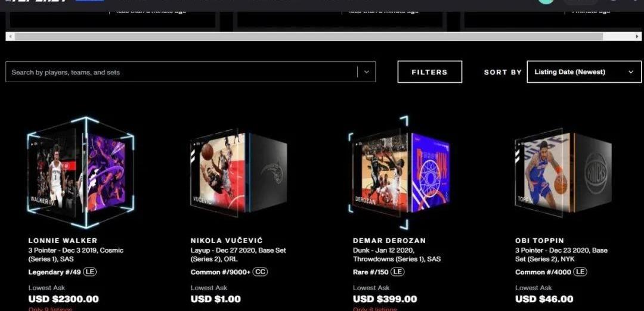Viewport: 644px width, 311px height.
Task: Open the DEMAR DEROZAN listing title
Action: click(389, 241)
